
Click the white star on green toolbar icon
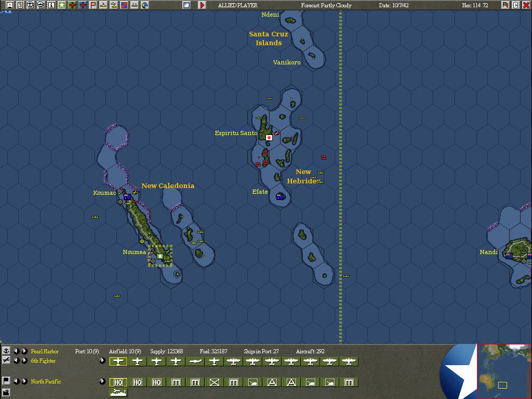pyautogui.click(x=62, y=5)
